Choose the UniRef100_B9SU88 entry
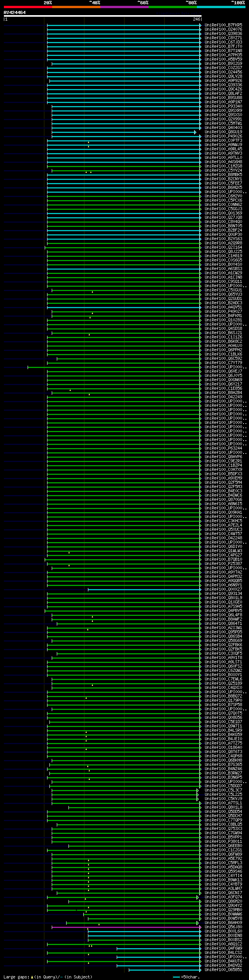The height and width of the screenshot is (980, 249). click(x=223, y=98)
